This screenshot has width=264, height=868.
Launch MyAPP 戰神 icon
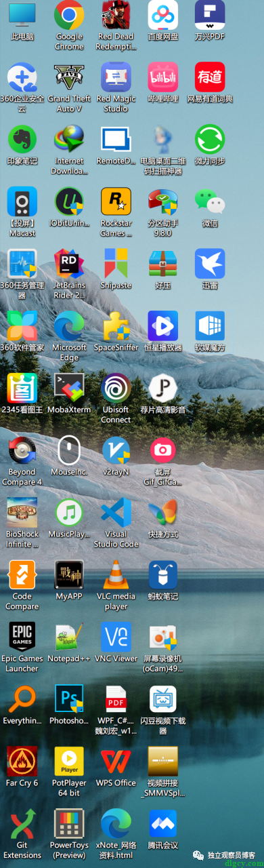[69, 574]
